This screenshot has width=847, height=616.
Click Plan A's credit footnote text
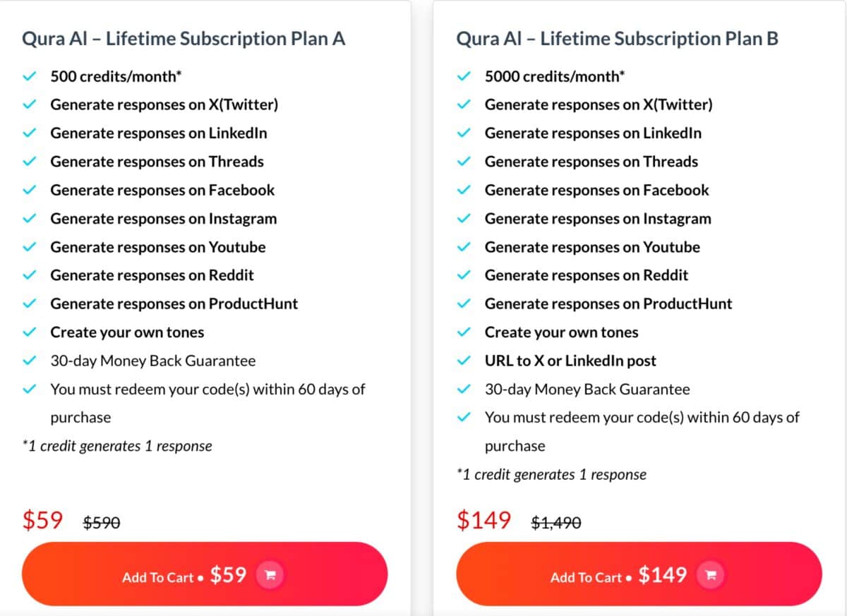(117, 446)
